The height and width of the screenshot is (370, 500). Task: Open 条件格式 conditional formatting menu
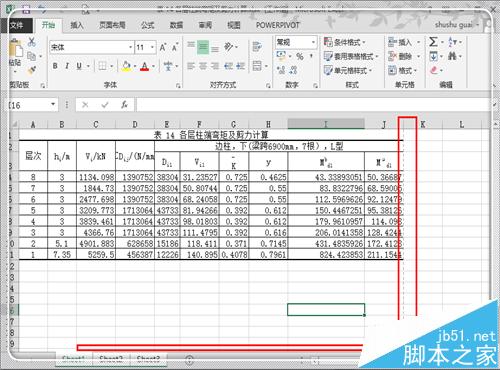[x=345, y=42]
